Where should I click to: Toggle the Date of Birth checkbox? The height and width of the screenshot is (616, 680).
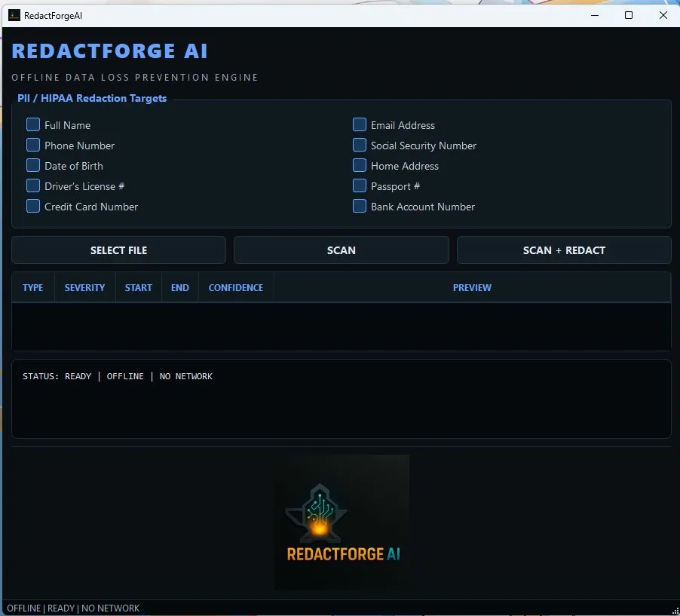point(33,166)
